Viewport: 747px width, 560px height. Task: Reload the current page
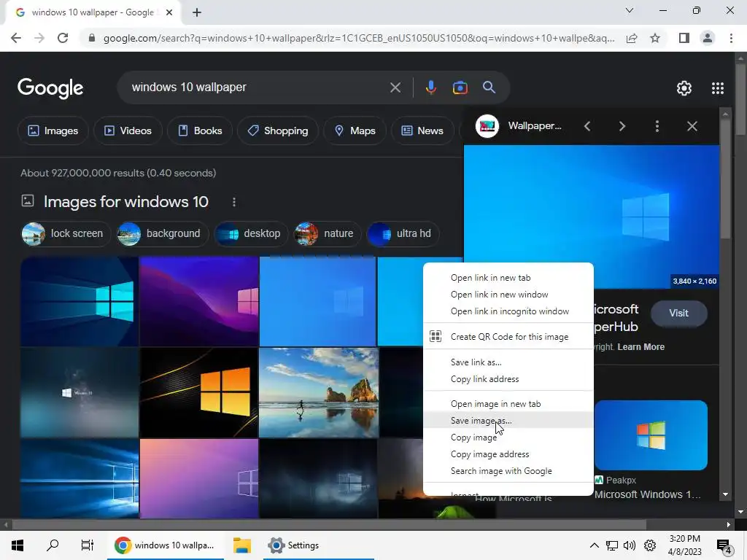pos(63,38)
